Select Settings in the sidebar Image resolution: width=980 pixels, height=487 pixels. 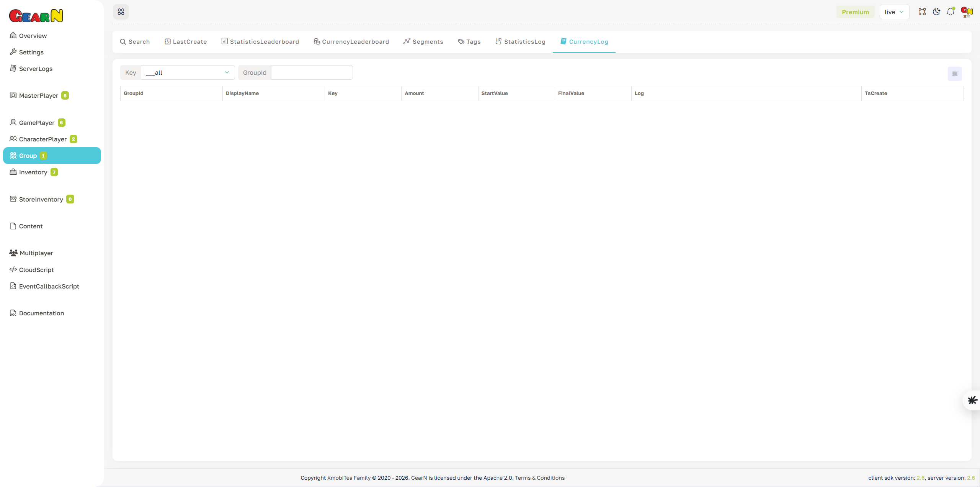click(31, 52)
